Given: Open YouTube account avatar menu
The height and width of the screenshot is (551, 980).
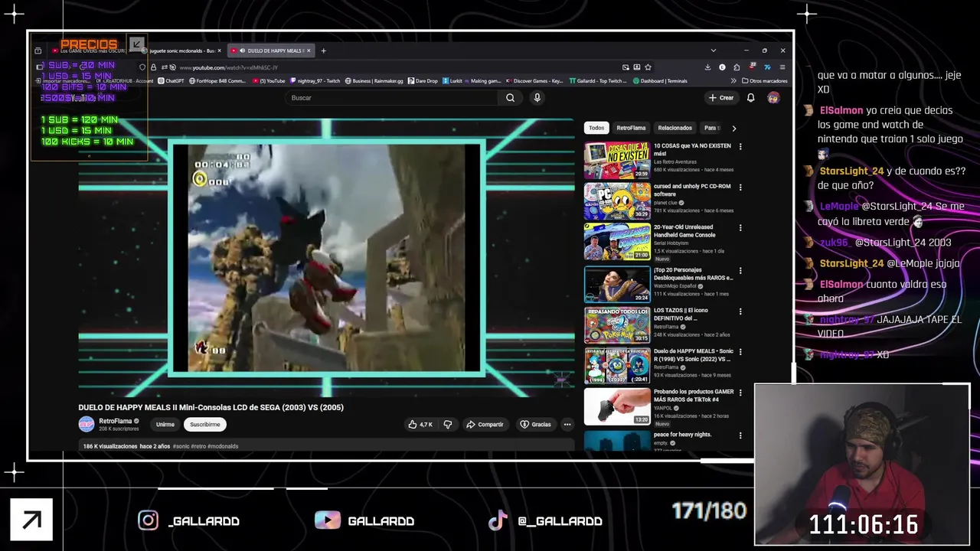Looking at the screenshot, I should [773, 98].
